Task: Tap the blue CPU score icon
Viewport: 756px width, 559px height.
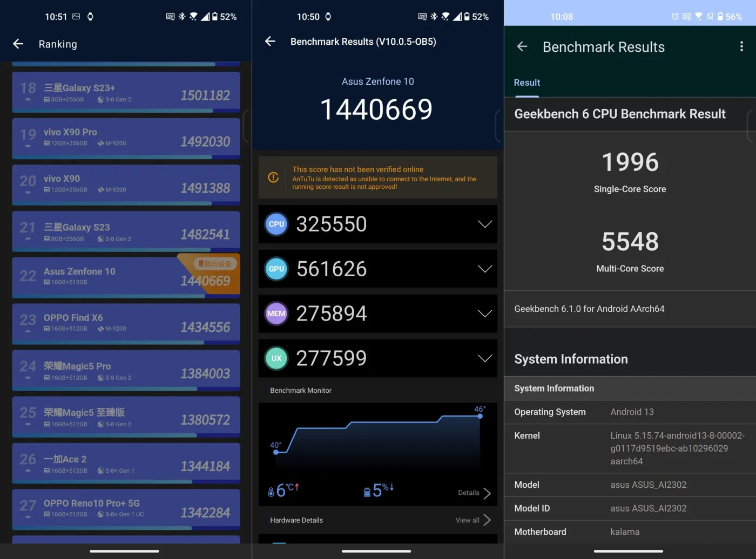Action: (x=276, y=224)
